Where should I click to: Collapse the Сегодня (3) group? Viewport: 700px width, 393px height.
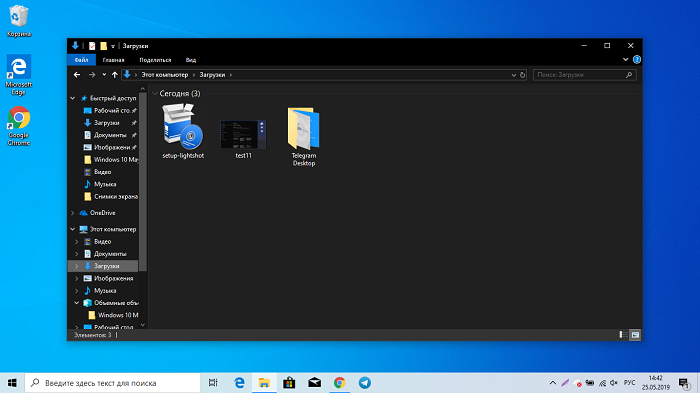coord(155,93)
